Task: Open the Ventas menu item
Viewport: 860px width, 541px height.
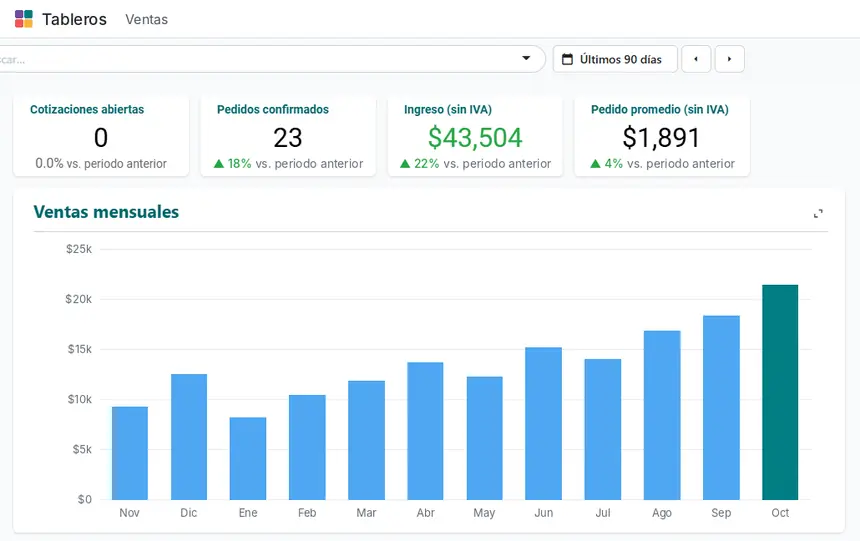Action: coord(146,19)
